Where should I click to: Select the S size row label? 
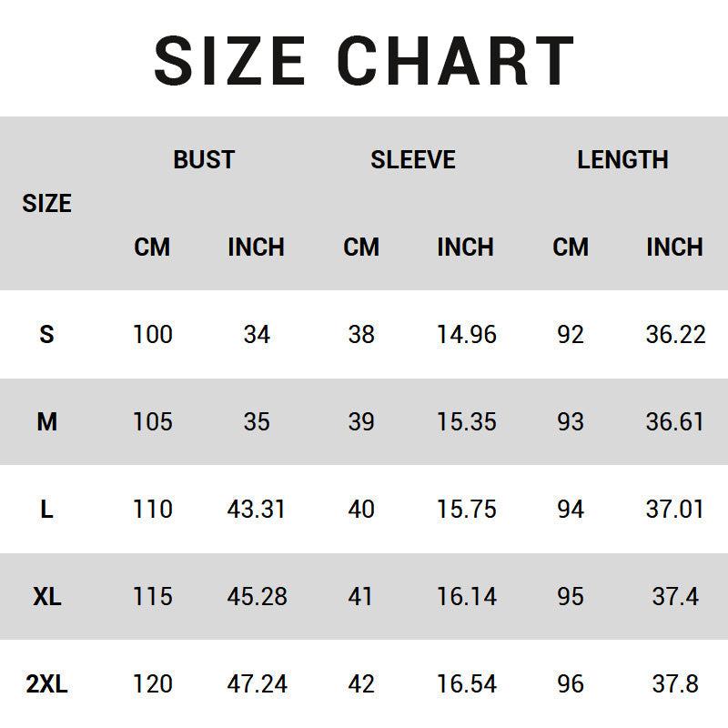pos(46,335)
